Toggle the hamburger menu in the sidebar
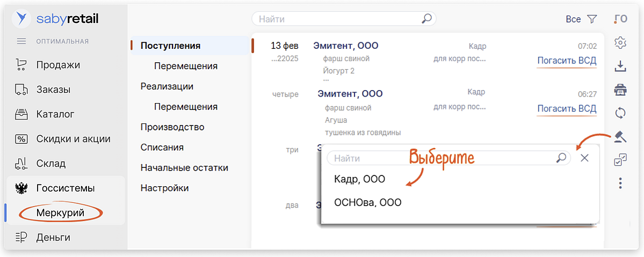Viewport: 644px width, 257px height. coord(21,41)
